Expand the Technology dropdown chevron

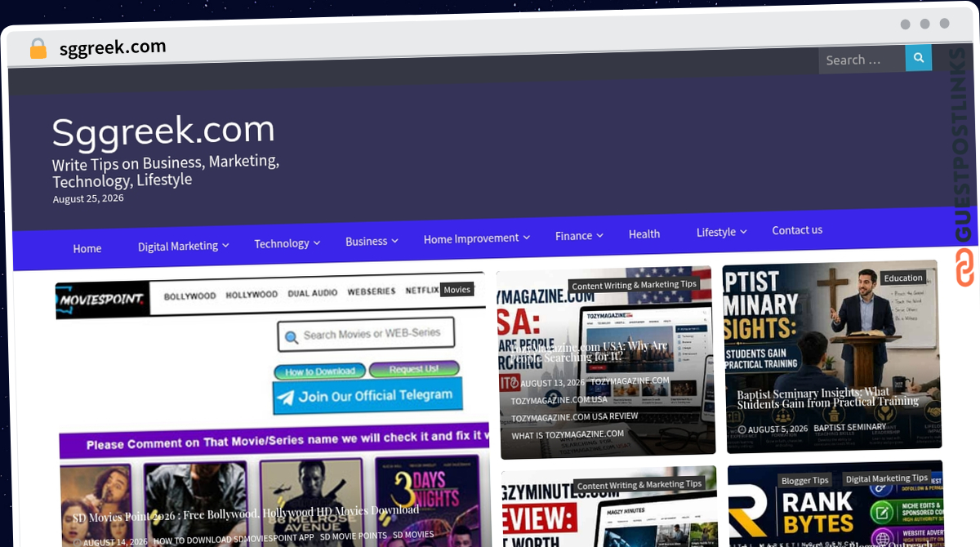317,242
